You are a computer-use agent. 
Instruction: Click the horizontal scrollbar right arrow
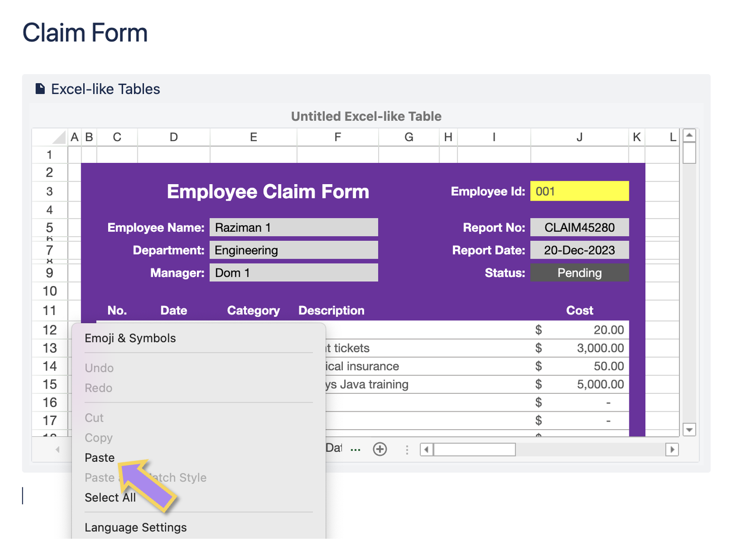pyautogui.click(x=672, y=450)
